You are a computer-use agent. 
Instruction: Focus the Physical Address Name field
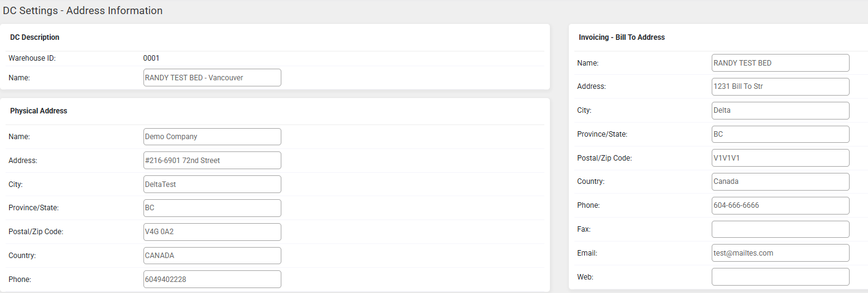[x=212, y=137]
